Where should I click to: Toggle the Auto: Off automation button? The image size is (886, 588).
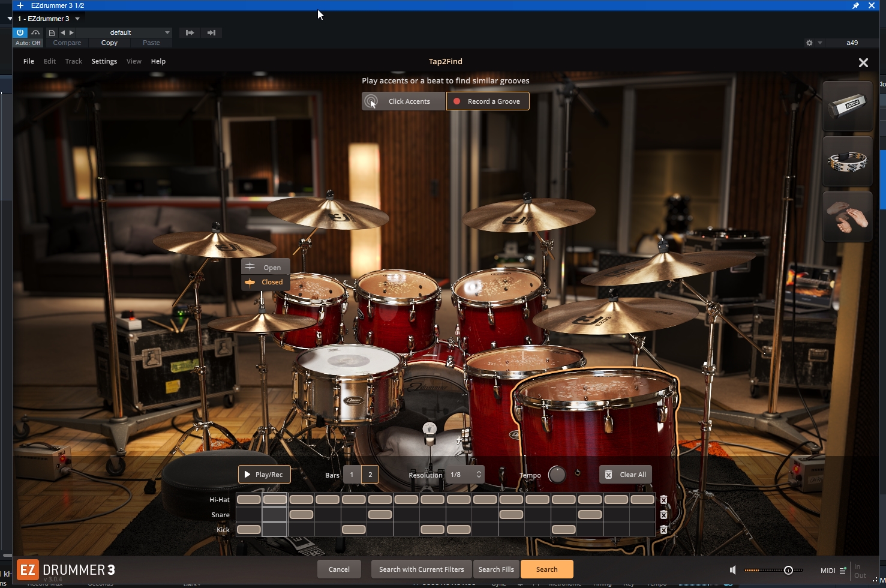[x=28, y=43]
